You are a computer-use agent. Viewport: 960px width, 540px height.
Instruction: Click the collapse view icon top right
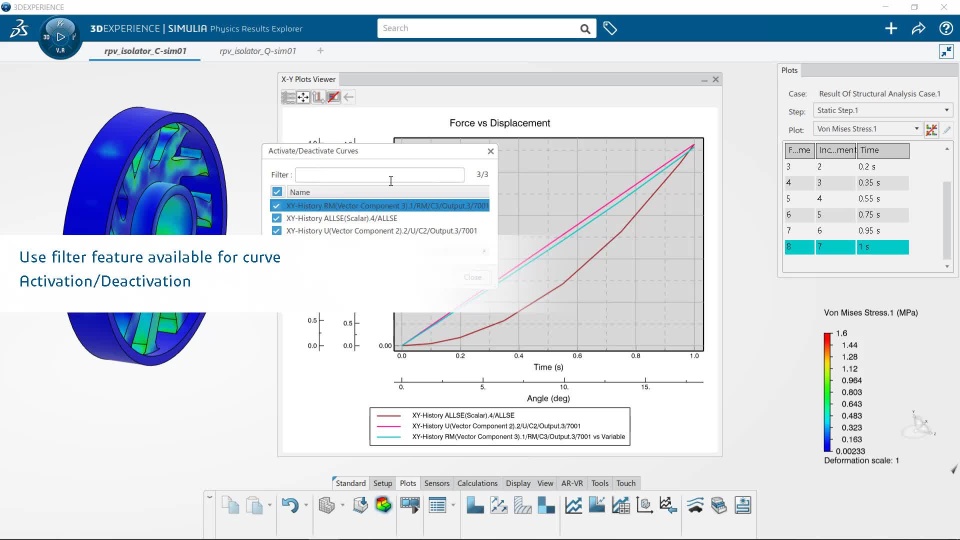947,51
